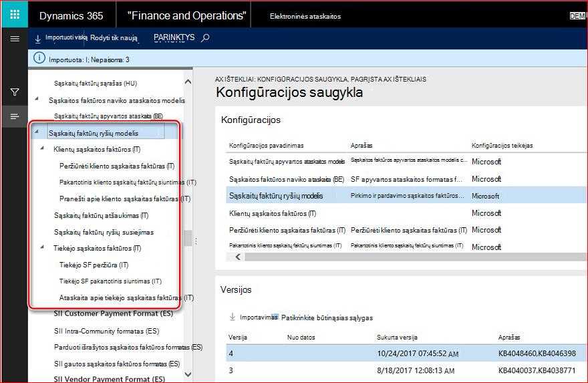The width and height of the screenshot is (588, 383).
Task: Select SII Intra-Community formatas (ES) item
Action: pos(106,332)
